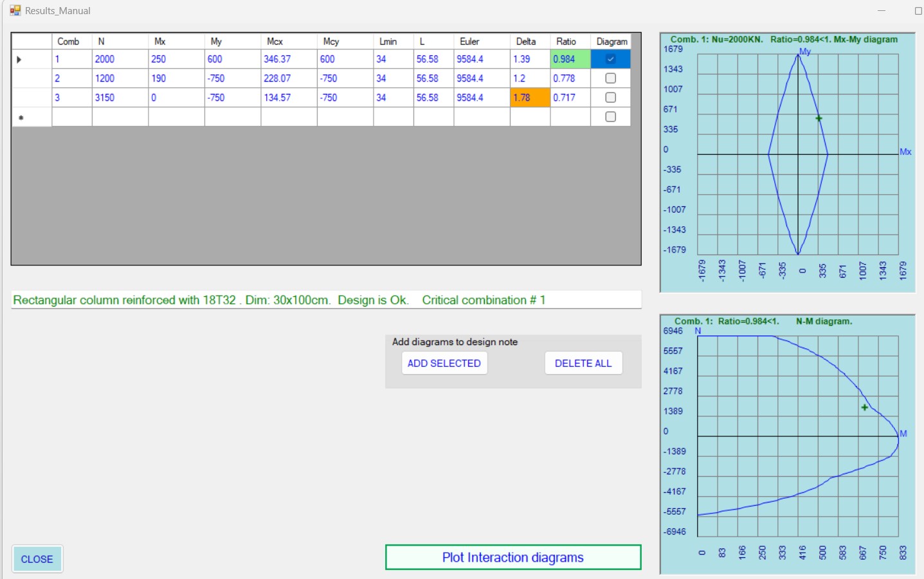
Task: Minimize the Results_Manual window
Action: 882,10
